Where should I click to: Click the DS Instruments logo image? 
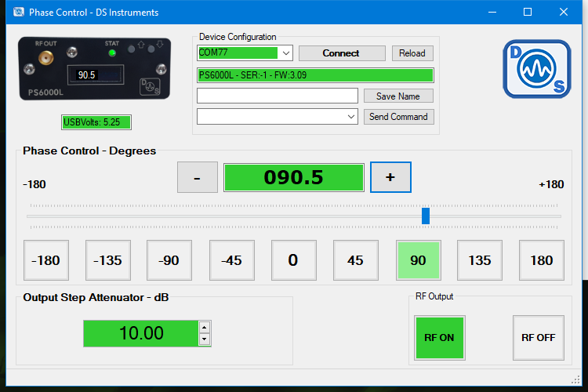536,69
